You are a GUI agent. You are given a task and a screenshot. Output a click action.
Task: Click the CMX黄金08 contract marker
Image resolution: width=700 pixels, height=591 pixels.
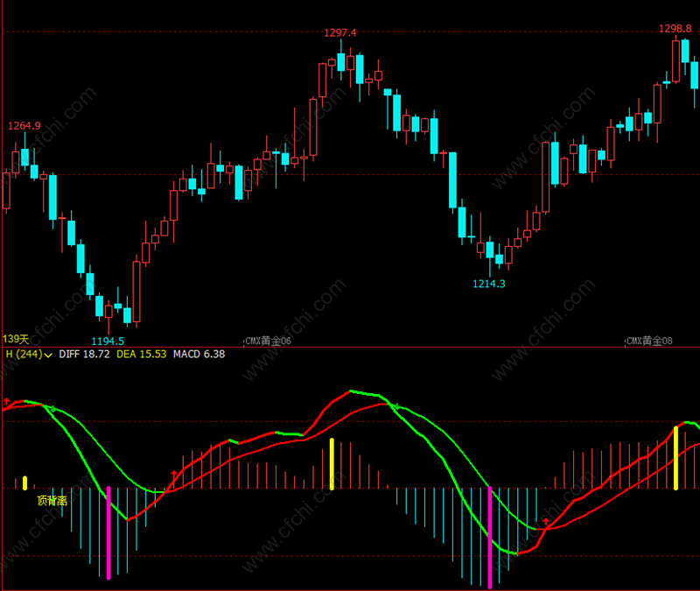(649, 341)
